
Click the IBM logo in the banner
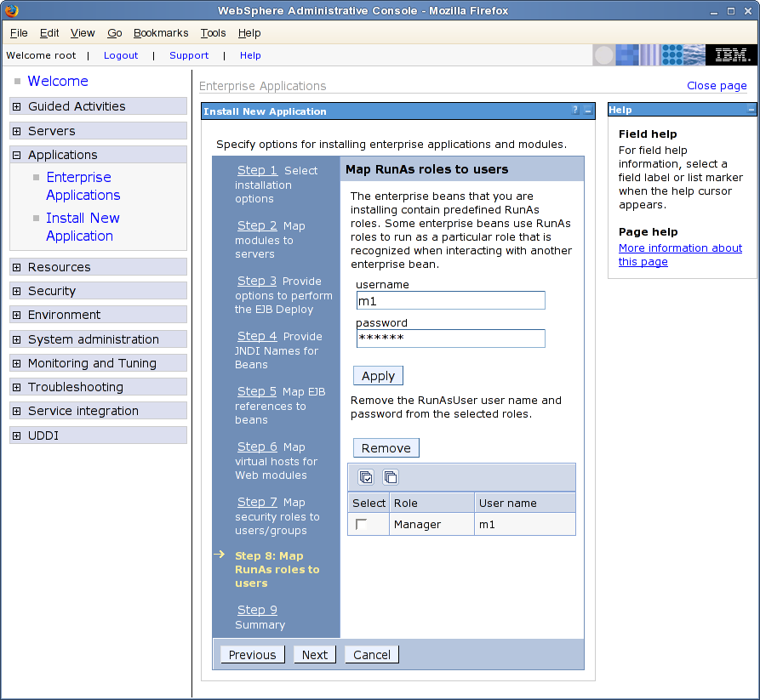pos(731,55)
